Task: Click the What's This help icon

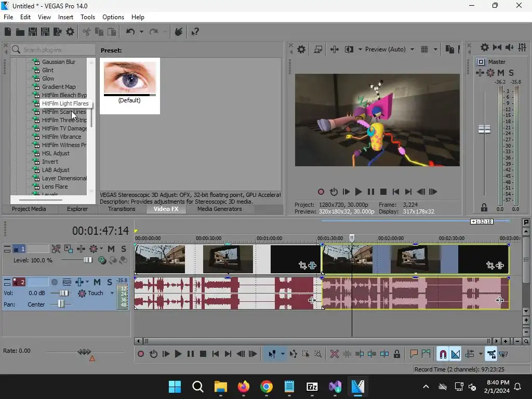Action: coord(195,32)
